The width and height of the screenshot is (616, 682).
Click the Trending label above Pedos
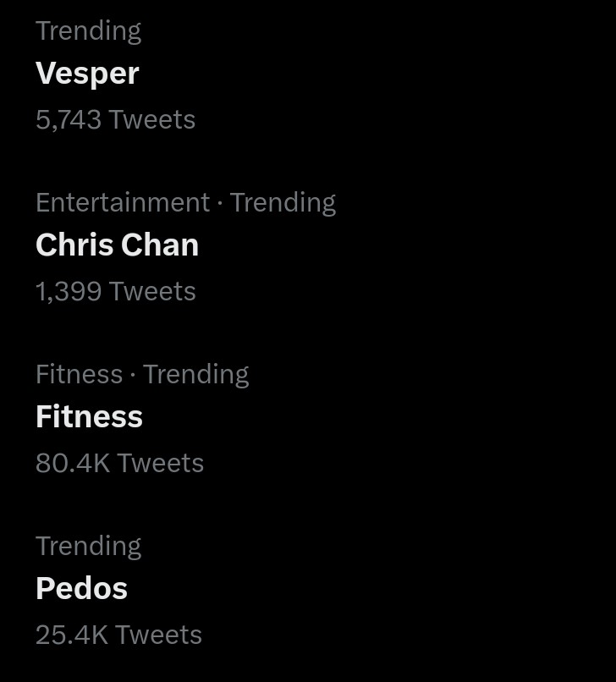[x=89, y=547]
